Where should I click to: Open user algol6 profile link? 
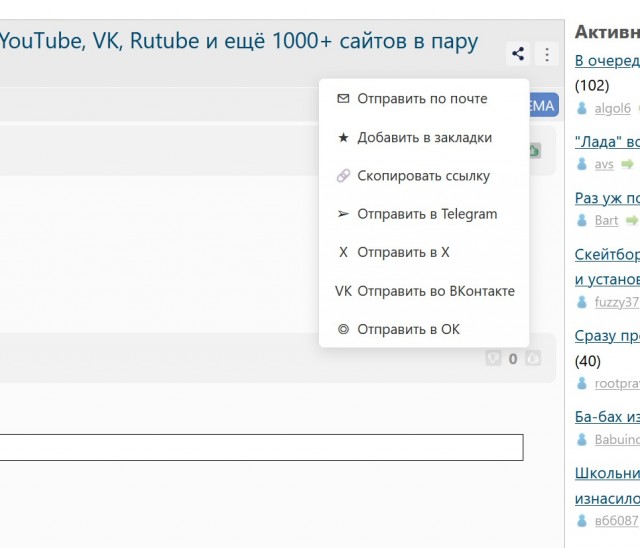pos(613,108)
